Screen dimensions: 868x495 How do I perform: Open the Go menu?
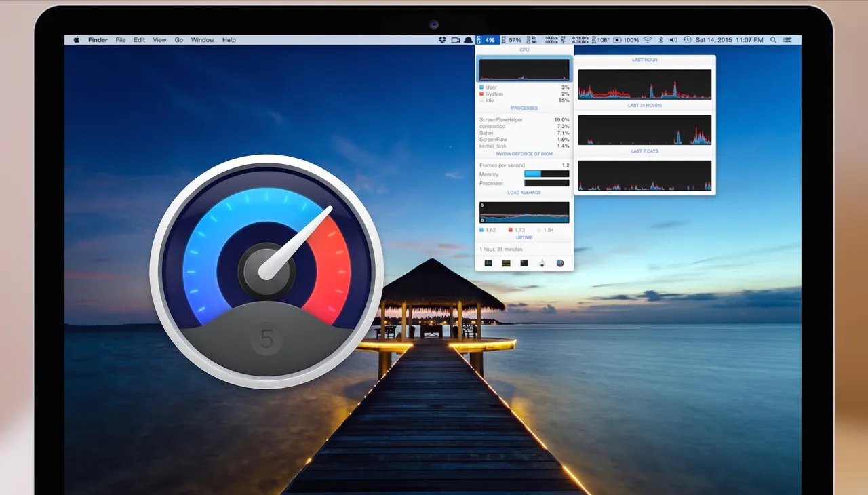tap(179, 40)
